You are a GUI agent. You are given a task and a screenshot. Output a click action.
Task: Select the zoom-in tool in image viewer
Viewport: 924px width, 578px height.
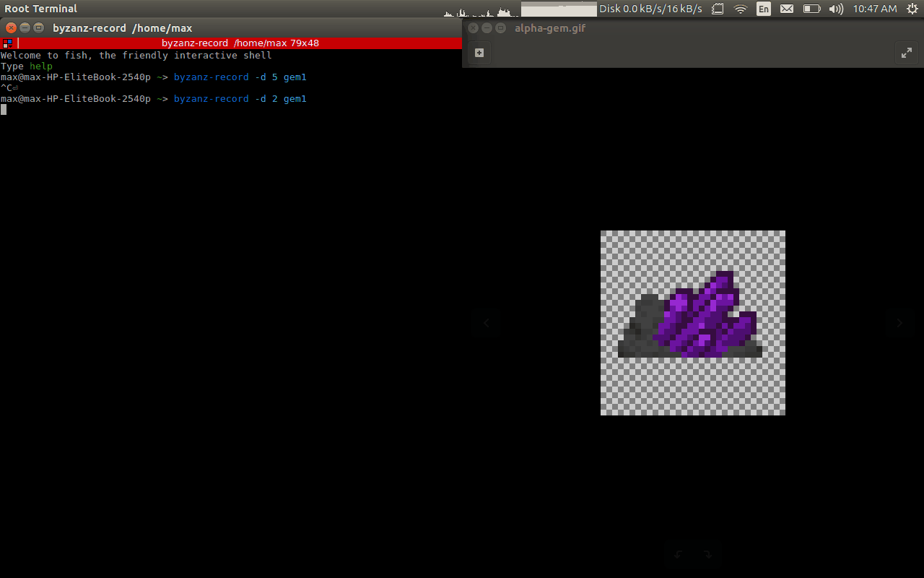pyautogui.click(x=479, y=52)
